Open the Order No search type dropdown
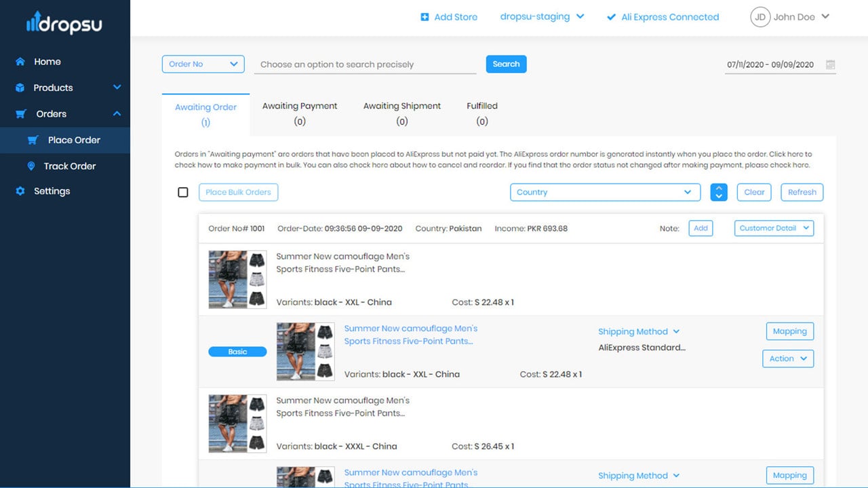The height and width of the screenshot is (488, 868). pos(203,64)
